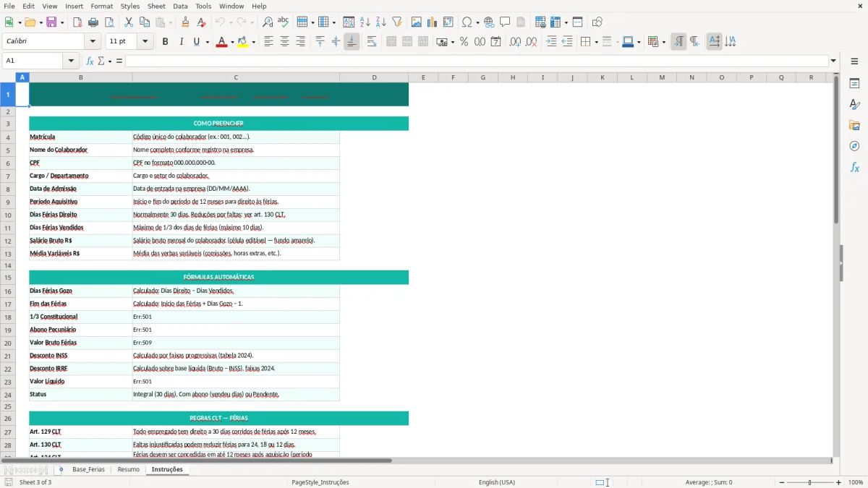Run spelling check icon

tap(283, 22)
